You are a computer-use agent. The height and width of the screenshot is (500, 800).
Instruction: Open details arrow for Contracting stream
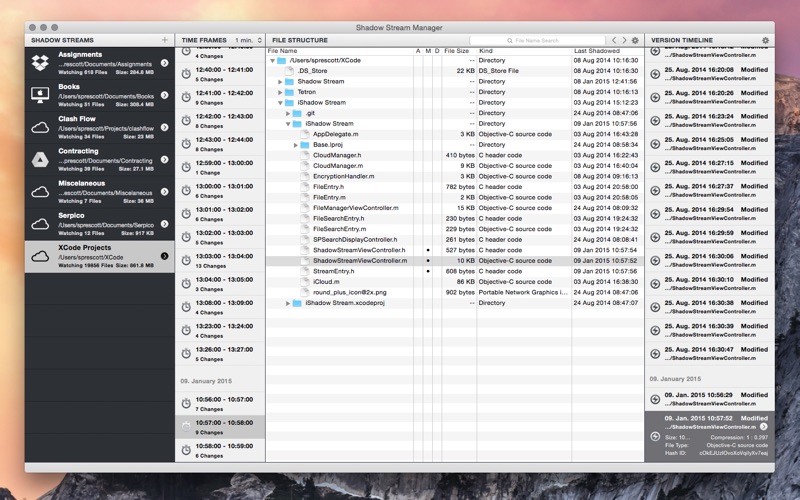coord(165,159)
